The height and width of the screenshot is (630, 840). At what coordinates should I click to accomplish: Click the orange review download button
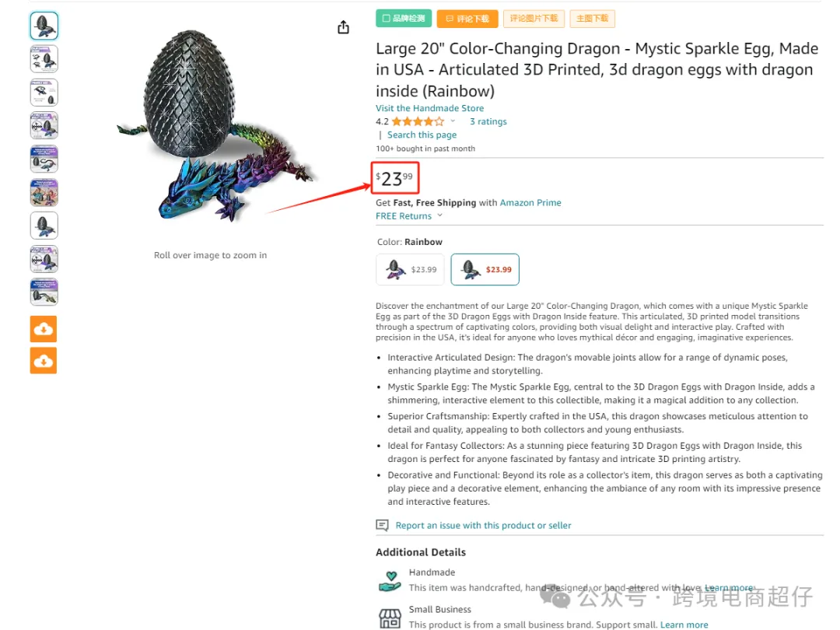coord(467,19)
